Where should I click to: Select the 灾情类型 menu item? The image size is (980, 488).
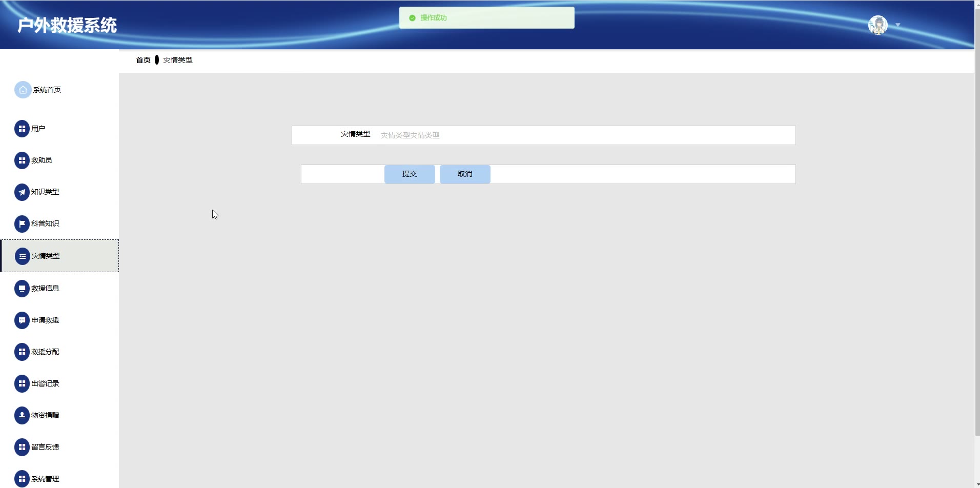pyautogui.click(x=59, y=256)
